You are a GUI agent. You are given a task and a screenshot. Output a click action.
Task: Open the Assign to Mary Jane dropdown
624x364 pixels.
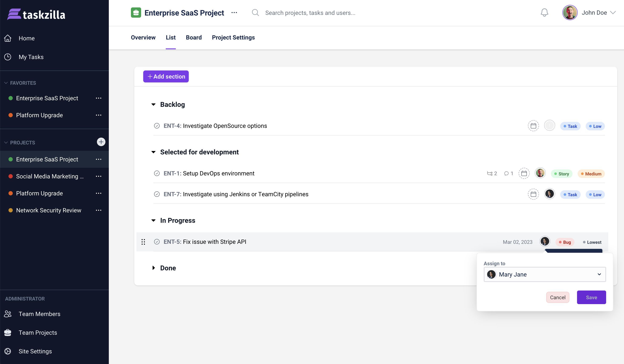(x=545, y=274)
